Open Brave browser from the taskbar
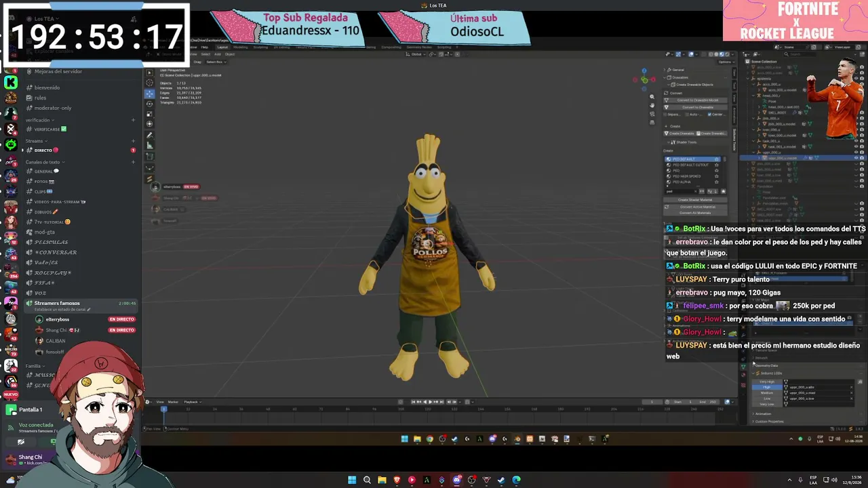The height and width of the screenshot is (488, 868). click(397, 481)
